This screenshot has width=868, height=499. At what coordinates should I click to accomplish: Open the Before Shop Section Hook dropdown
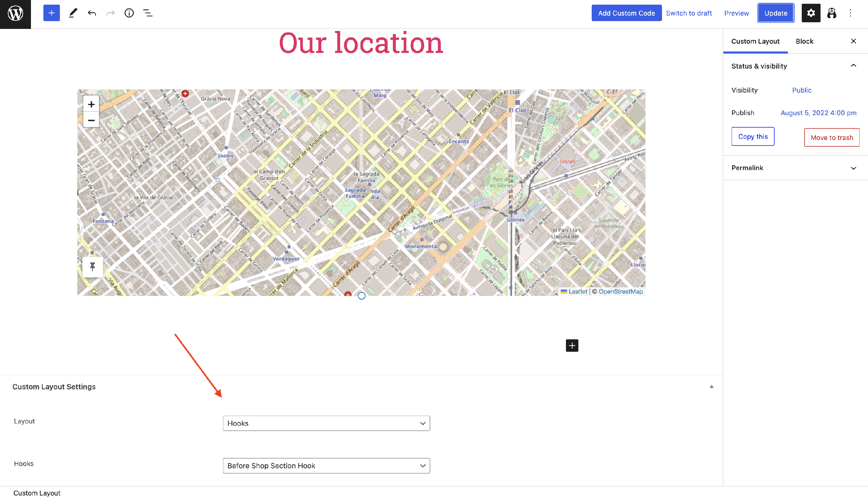pos(326,466)
